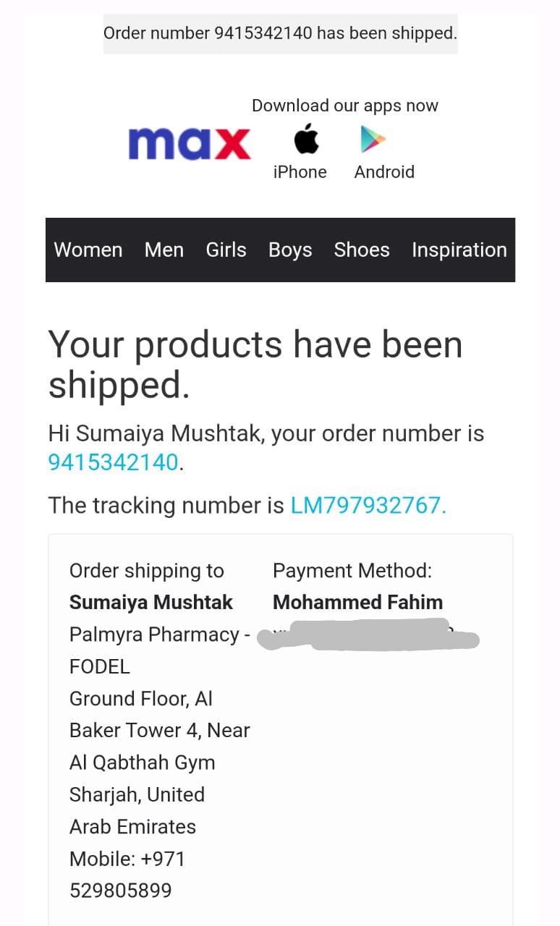560x926 pixels.
Task: Click the order shipped banner at top
Action: [x=280, y=33]
